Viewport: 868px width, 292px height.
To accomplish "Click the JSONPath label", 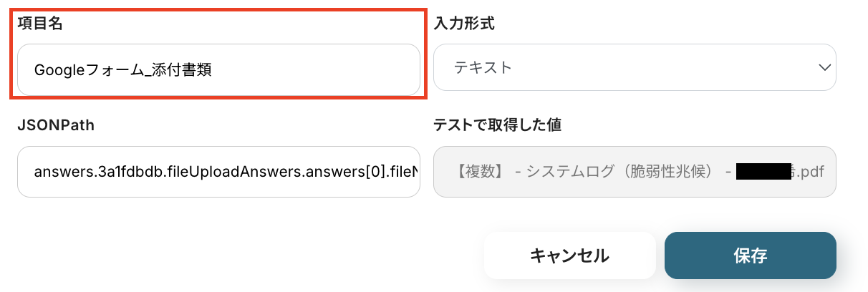I will tap(56, 125).
